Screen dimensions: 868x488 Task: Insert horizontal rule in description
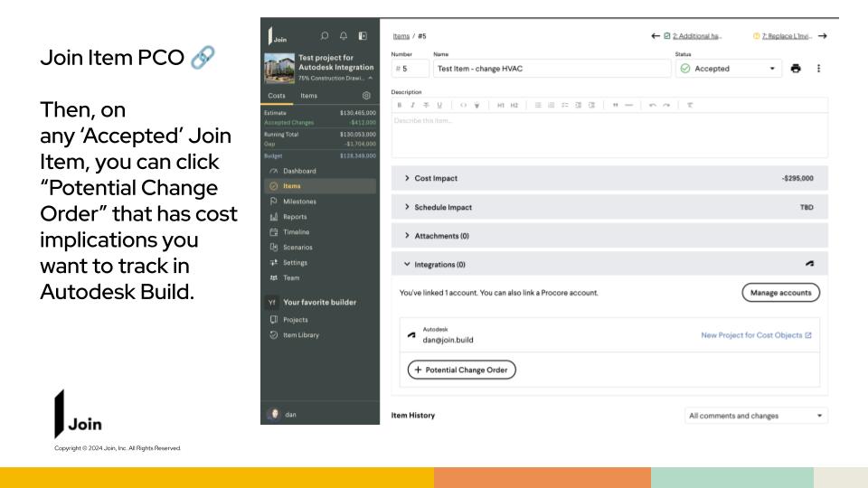click(x=629, y=105)
